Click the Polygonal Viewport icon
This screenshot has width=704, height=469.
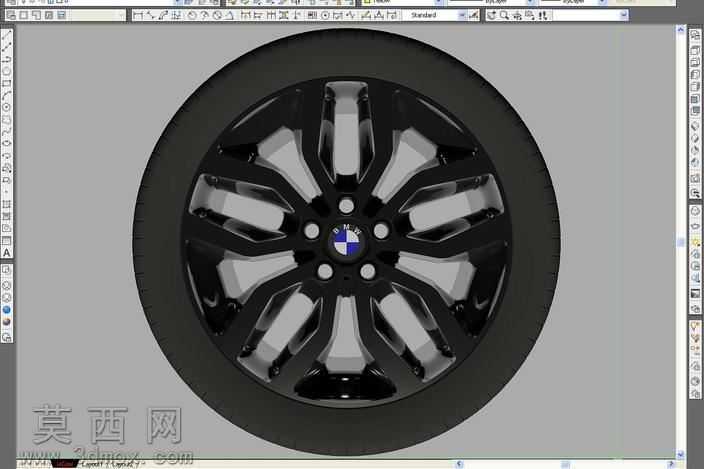click(x=36, y=15)
